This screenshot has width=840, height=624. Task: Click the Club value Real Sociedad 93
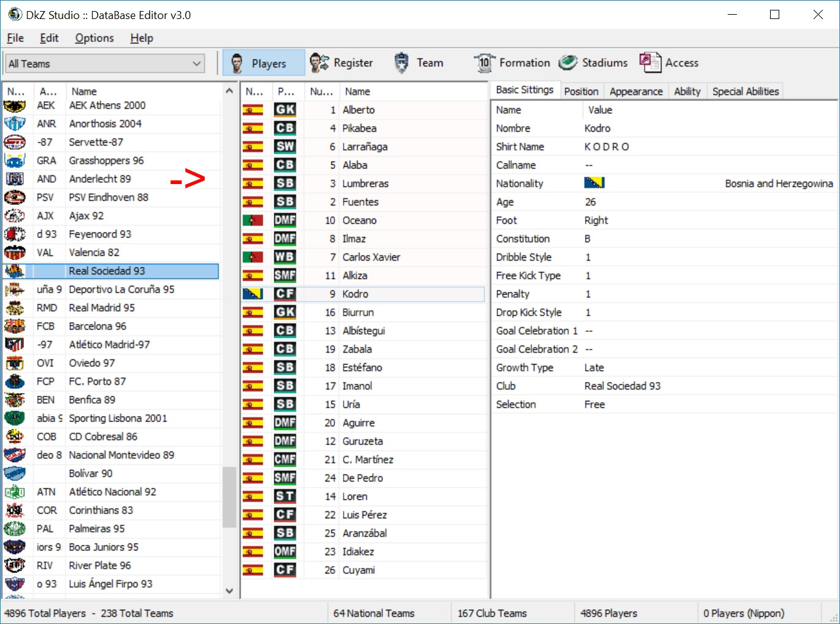pyautogui.click(x=623, y=386)
